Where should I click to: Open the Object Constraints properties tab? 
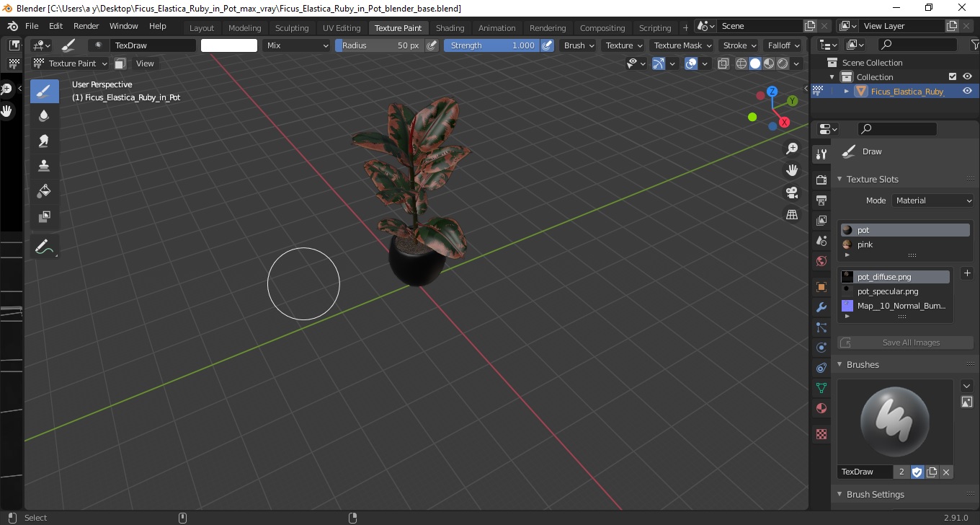point(821,368)
